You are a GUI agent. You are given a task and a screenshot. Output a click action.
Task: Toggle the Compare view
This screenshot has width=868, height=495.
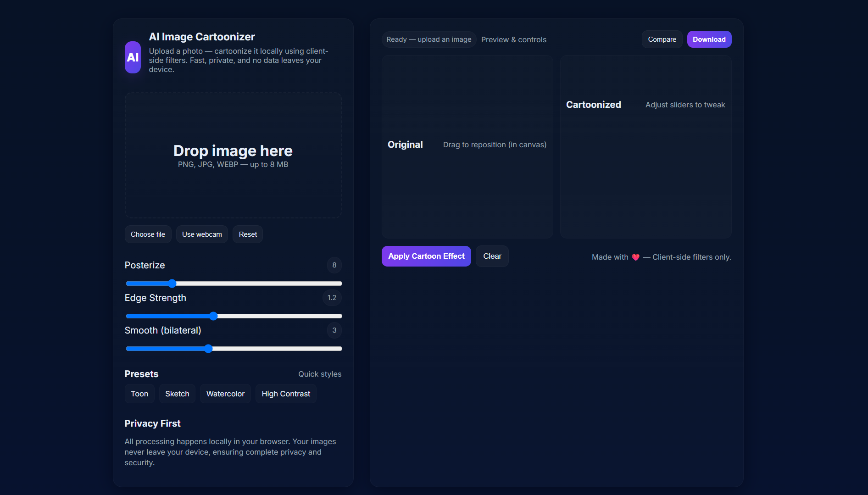(662, 39)
